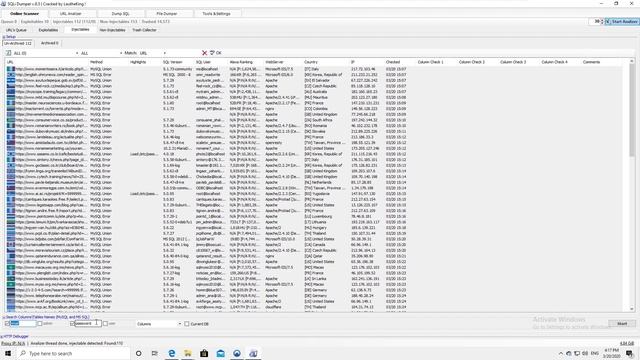This screenshot has width=640, height=360.
Task: Open the Match URL dropdown
Action: [x=164, y=53]
